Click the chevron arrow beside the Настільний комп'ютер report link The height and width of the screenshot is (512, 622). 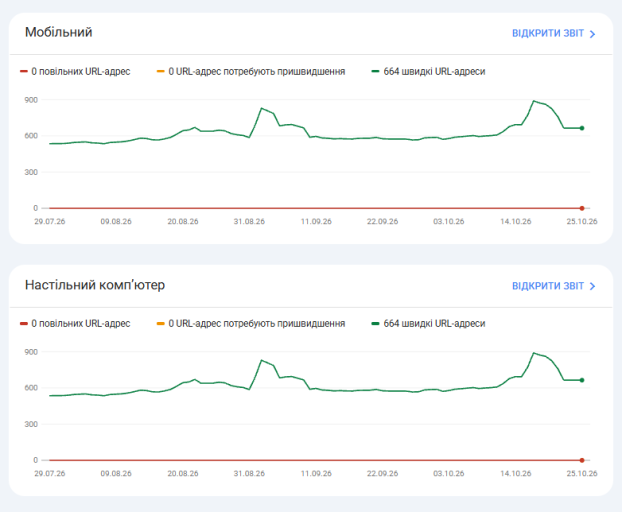point(592,286)
